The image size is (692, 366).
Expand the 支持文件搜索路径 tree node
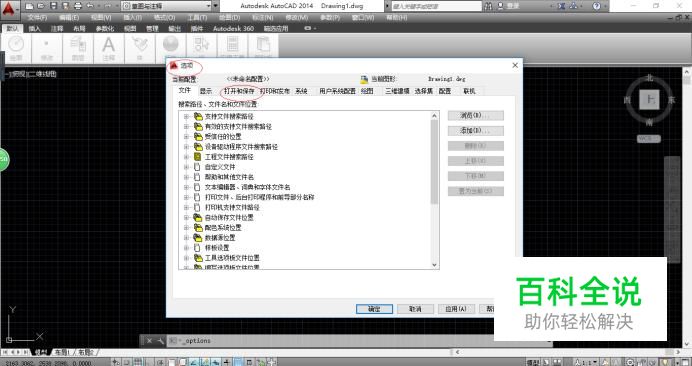coord(186,117)
